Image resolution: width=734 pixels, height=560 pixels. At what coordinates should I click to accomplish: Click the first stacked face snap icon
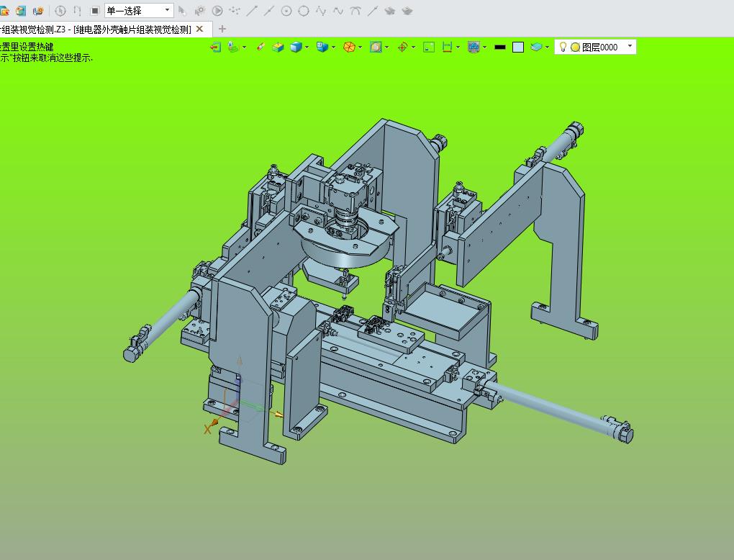pos(389,10)
